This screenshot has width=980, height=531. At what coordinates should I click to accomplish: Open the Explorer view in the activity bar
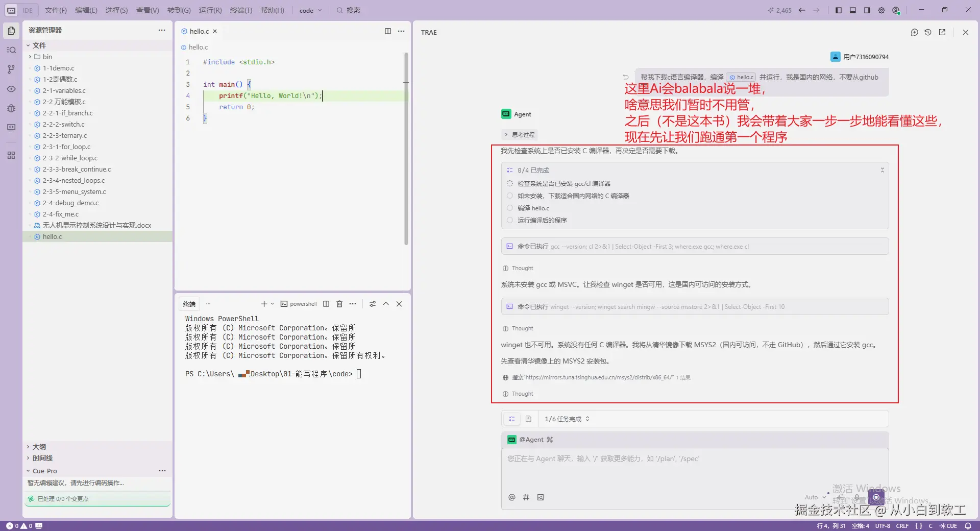(11, 31)
